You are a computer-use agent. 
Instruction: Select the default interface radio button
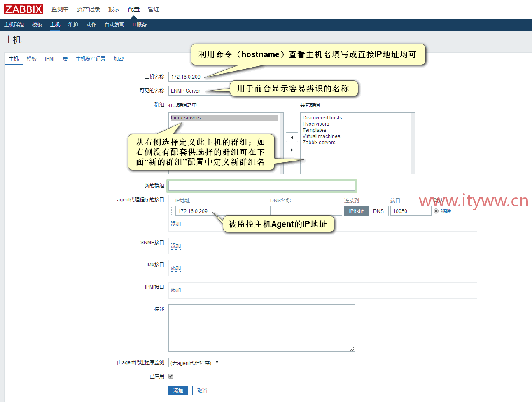point(436,211)
